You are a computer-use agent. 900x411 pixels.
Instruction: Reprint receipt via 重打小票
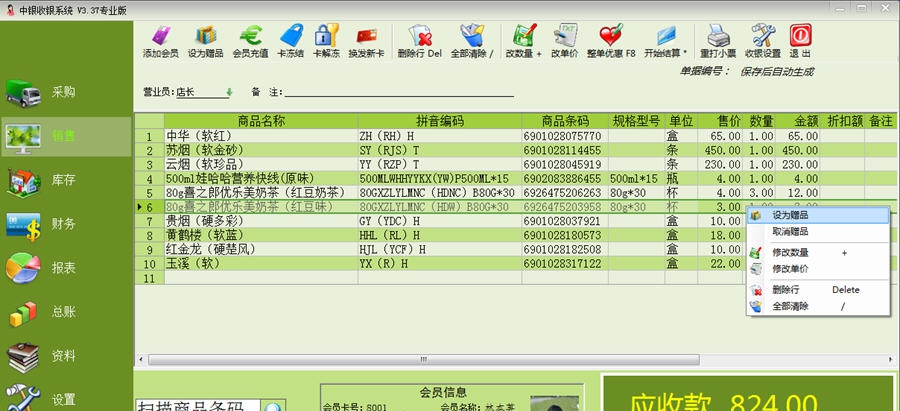pyautogui.click(x=718, y=40)
